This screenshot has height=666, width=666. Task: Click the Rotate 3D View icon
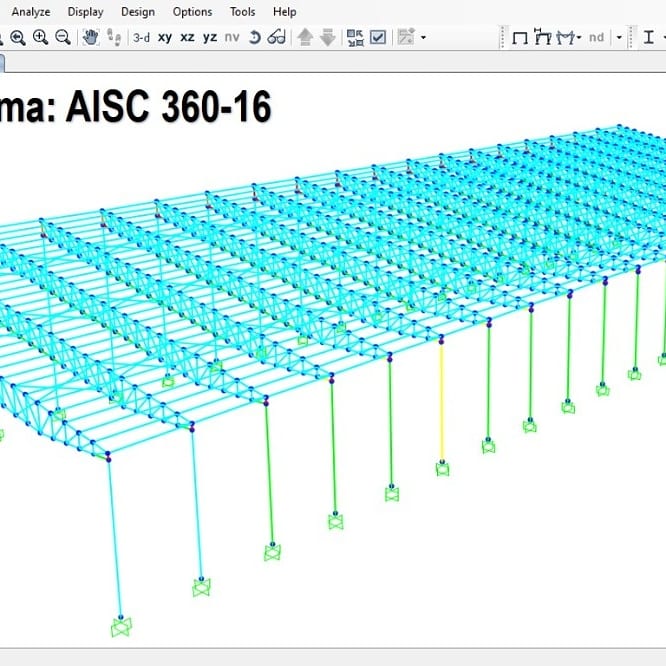[x=254, y=37]
